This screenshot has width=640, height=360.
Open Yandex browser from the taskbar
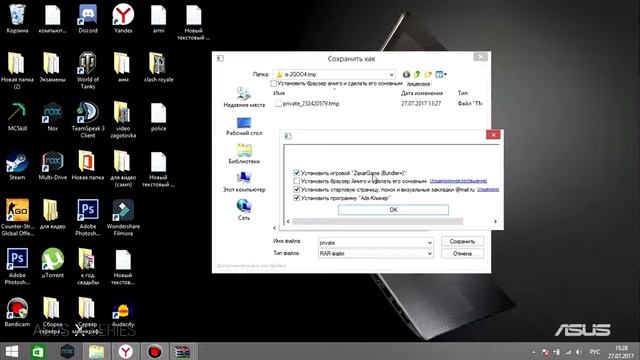pos(125,351)
